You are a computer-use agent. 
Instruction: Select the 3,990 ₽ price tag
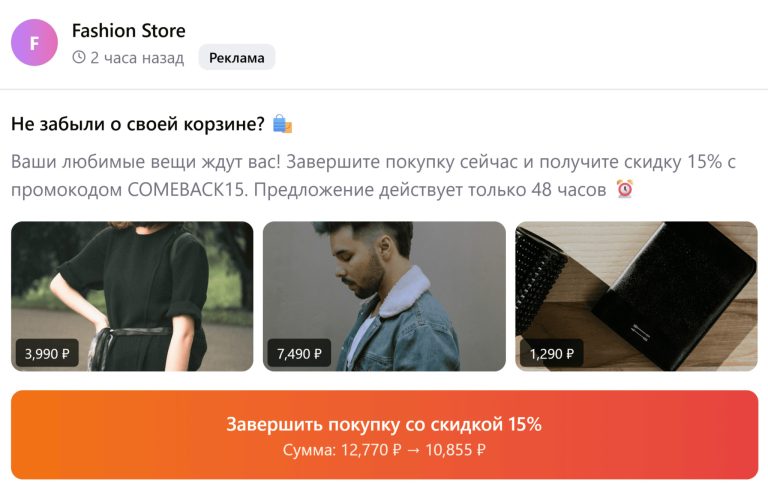coord(48,353)
